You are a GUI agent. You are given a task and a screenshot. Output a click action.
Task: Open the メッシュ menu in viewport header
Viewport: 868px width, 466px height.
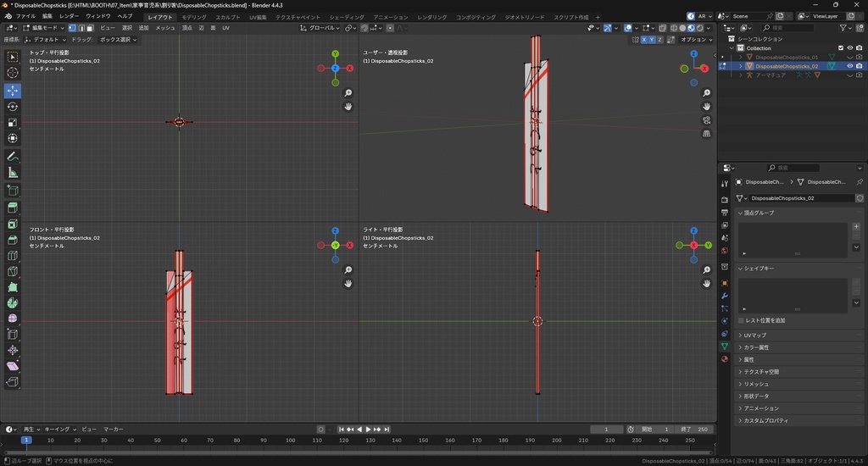click(x=165, y=28)
